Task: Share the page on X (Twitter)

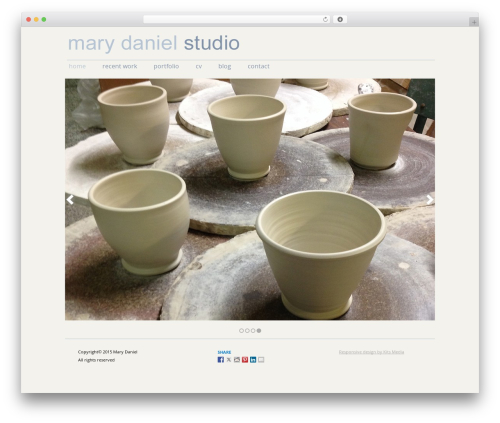Action: (229, 360)
